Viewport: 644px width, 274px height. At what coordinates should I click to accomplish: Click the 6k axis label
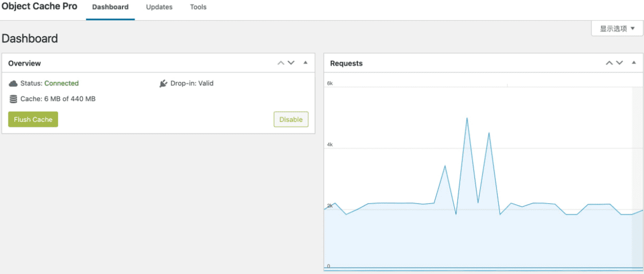(x=330, y=84)
